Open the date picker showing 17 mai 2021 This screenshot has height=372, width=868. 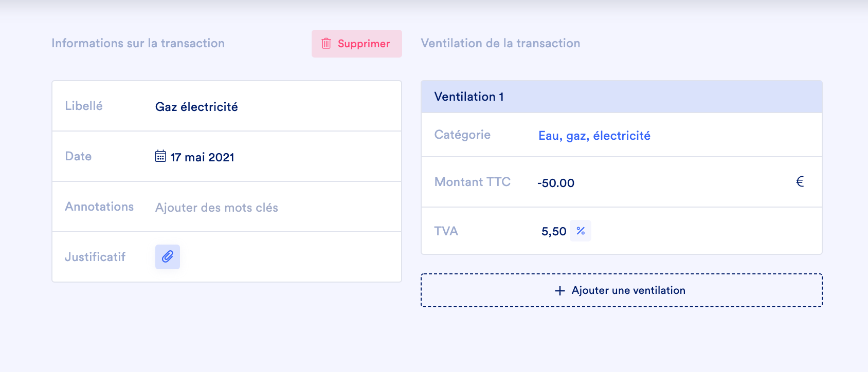pyautogui.click(x=202, y=157)
